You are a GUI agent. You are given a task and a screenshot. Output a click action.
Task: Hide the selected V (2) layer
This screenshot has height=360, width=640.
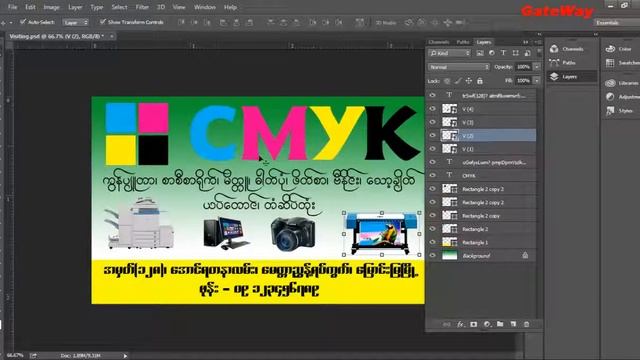coord(433,136)
